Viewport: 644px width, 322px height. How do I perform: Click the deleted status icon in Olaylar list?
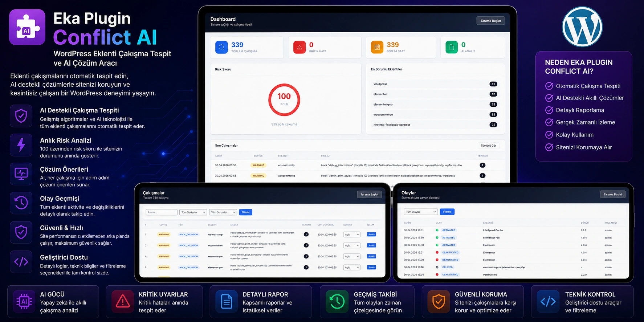pyautogui.click(x=437, y=267)
